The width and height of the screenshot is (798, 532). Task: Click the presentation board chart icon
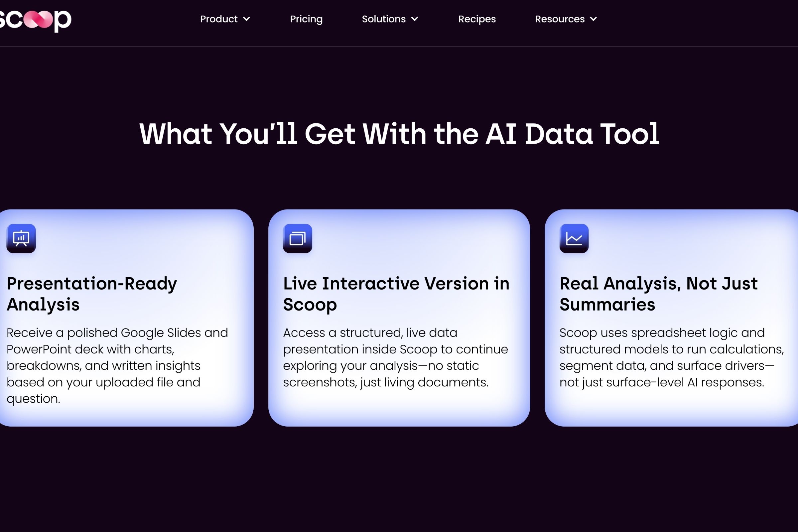(x=21, y=238)
